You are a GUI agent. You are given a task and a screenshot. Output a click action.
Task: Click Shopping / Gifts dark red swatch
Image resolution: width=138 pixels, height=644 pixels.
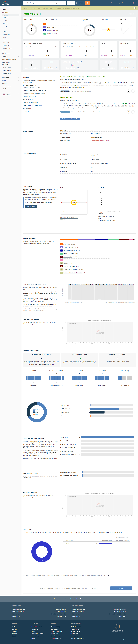click(x=61, y=257)
